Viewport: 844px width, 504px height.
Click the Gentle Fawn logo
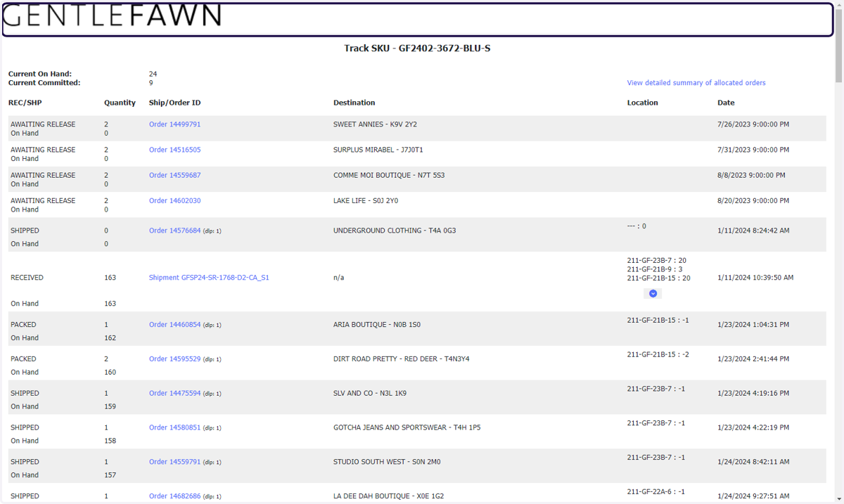pos(113,15)
